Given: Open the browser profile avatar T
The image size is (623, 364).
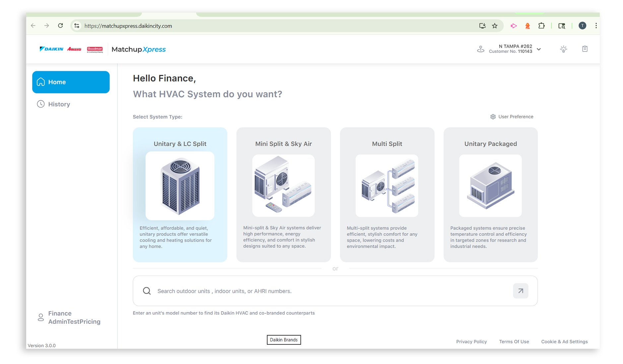Looking at the screenshot, I should point(582,26).
